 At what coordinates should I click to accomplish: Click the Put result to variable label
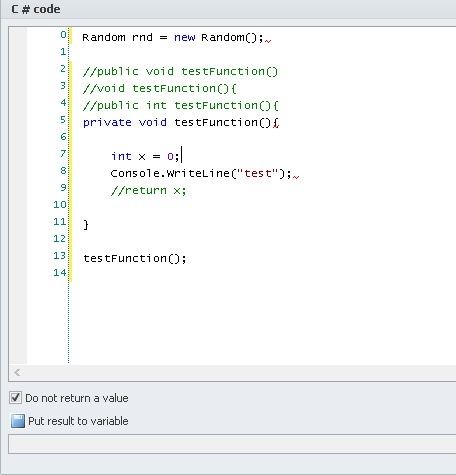(78, 421)
